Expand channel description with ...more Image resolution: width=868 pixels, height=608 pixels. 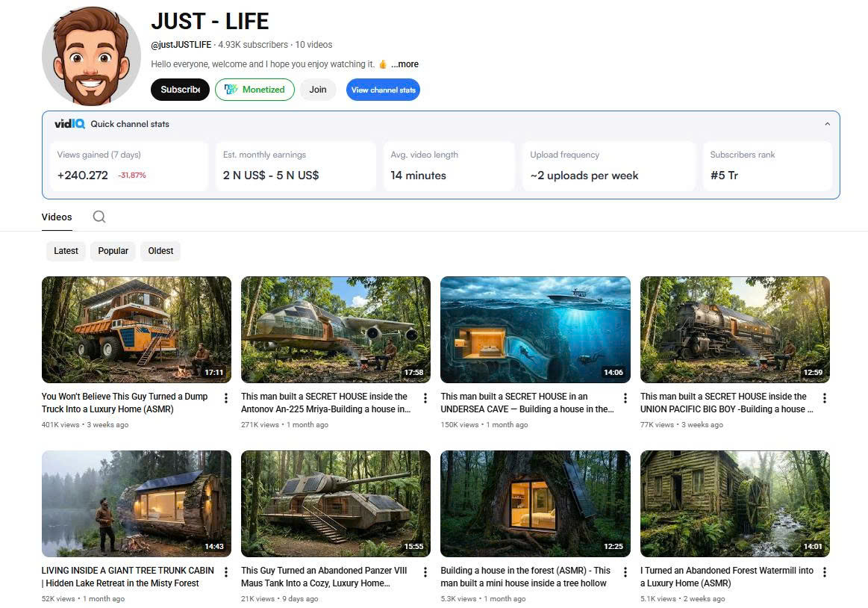405,64
